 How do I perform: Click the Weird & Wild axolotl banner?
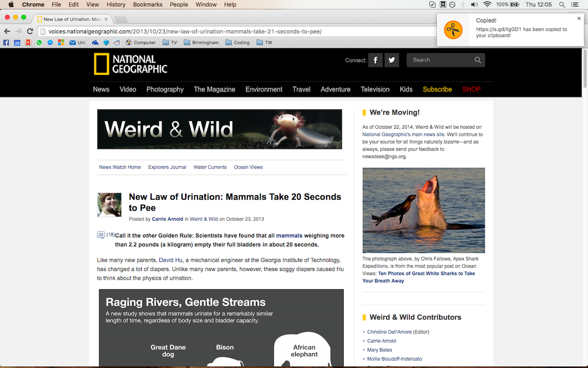tap(220, 129)
